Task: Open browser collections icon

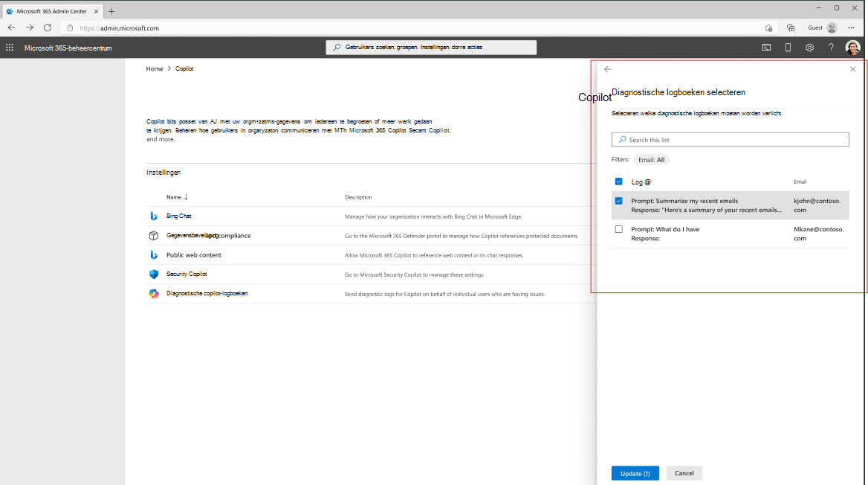Action: [x=791, y=28]
